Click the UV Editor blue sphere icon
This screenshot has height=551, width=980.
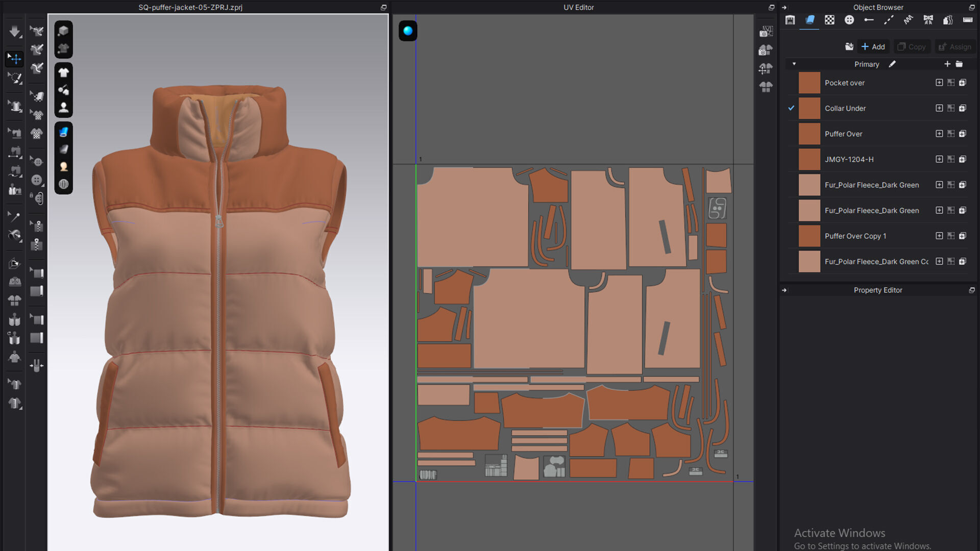point(408,31)
